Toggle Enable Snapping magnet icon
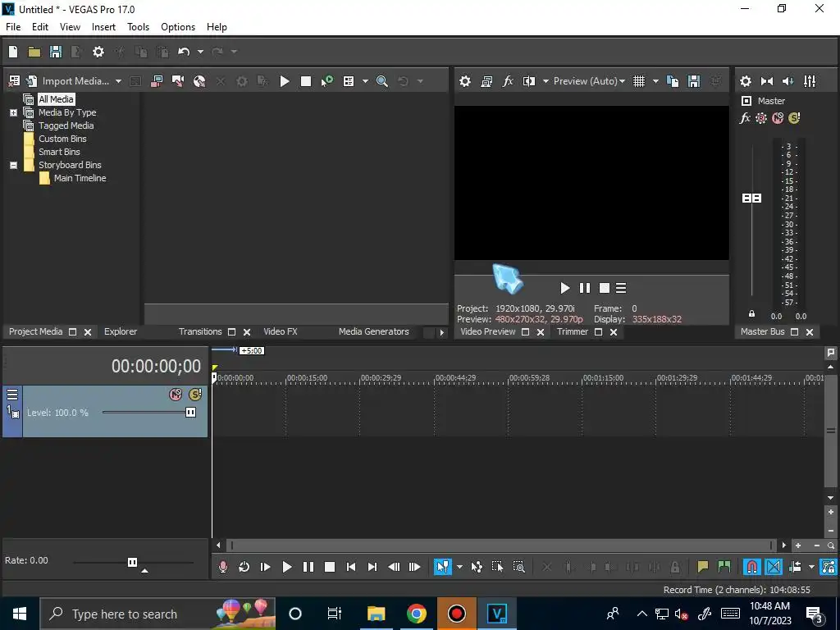The image size is (840, 630). 751,567
